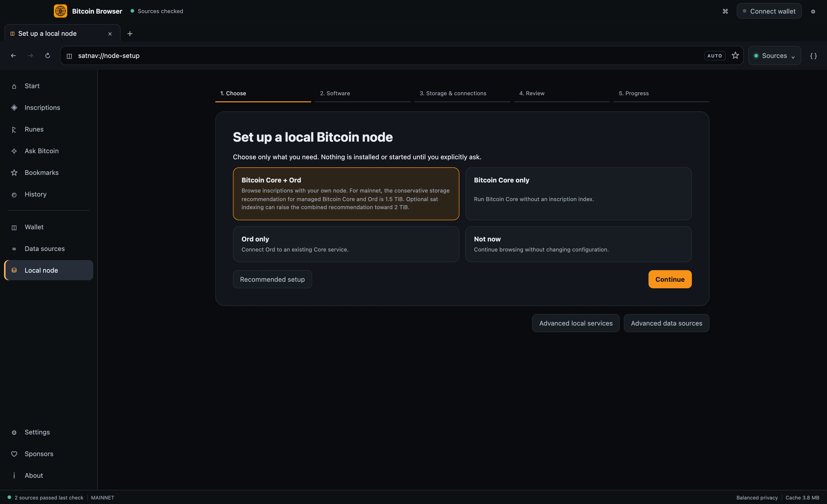Select the Ord only option card

pos(346,244)
